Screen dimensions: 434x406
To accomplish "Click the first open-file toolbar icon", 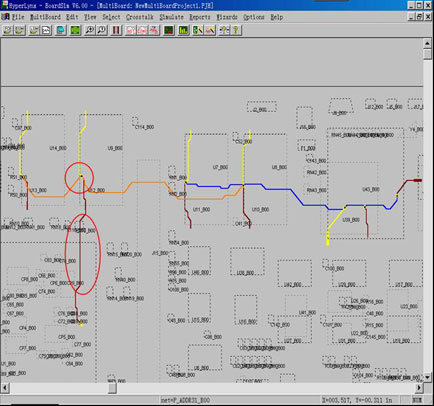I will pos(7,30).
